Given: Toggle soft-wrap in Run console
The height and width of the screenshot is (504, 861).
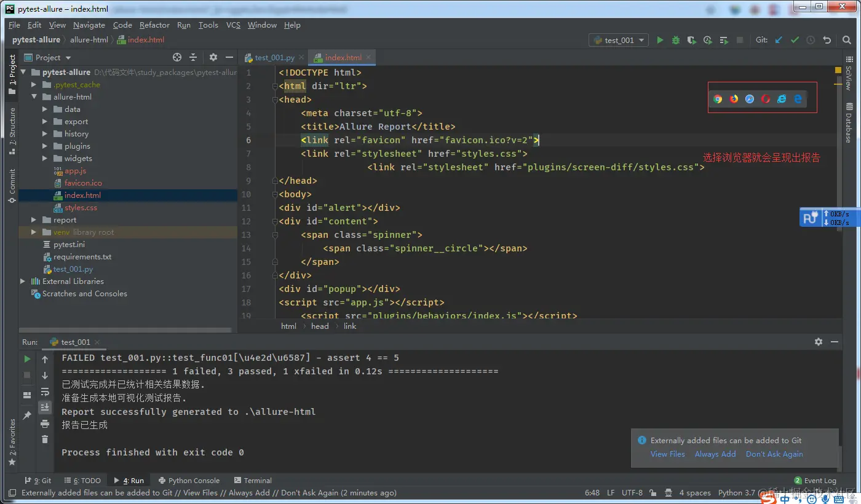Looking at the screenshot, I should 45,392.
